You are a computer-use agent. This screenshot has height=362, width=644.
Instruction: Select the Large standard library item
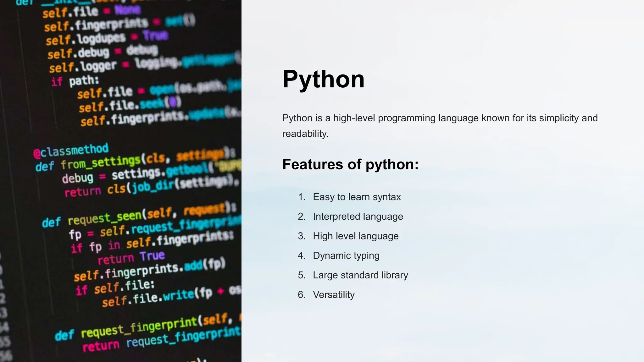coord(360,275)
